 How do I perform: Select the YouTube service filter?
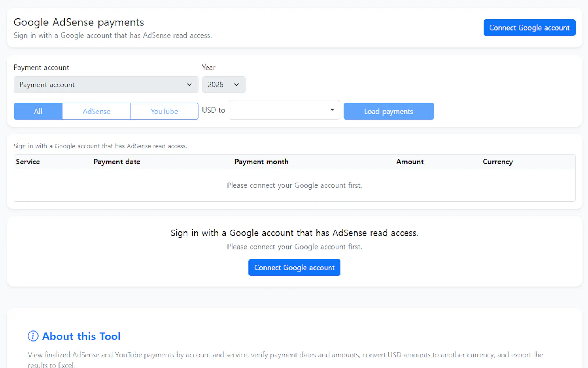pyautogui.click(x=164, y=111)
